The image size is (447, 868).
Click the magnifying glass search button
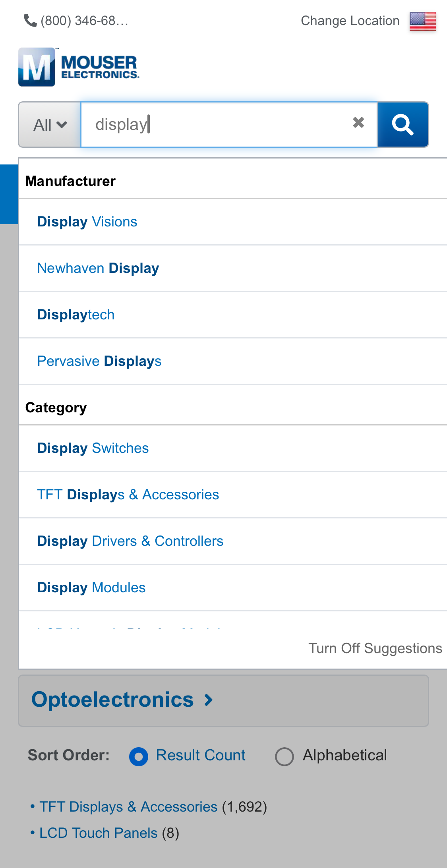402,124
